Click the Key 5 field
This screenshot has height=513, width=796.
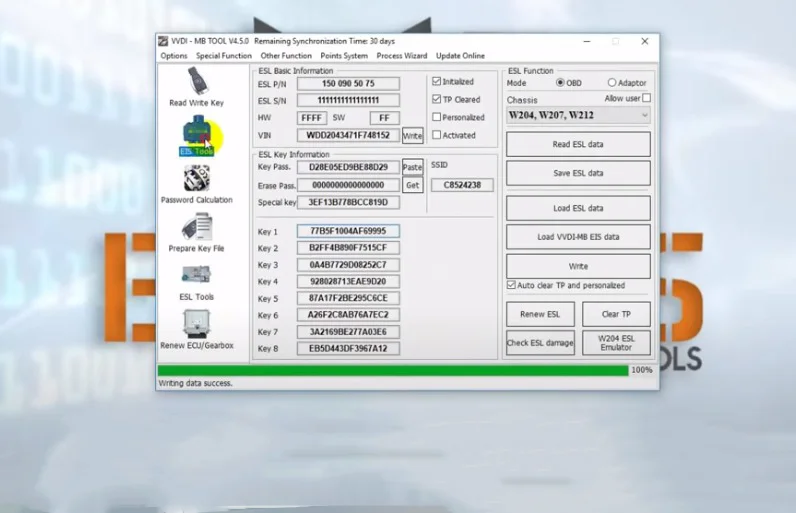tap(348, 298)
